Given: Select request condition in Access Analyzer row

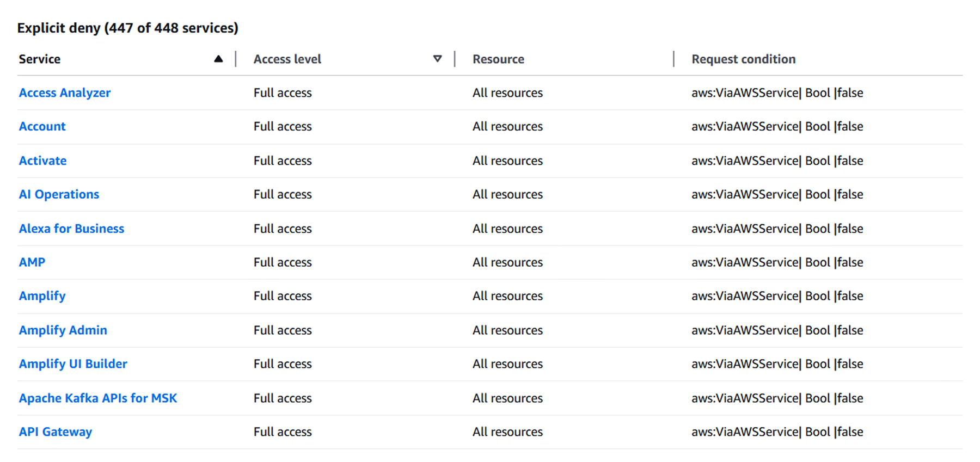Looking at the screenshot, I should click(x=777, y=93).
